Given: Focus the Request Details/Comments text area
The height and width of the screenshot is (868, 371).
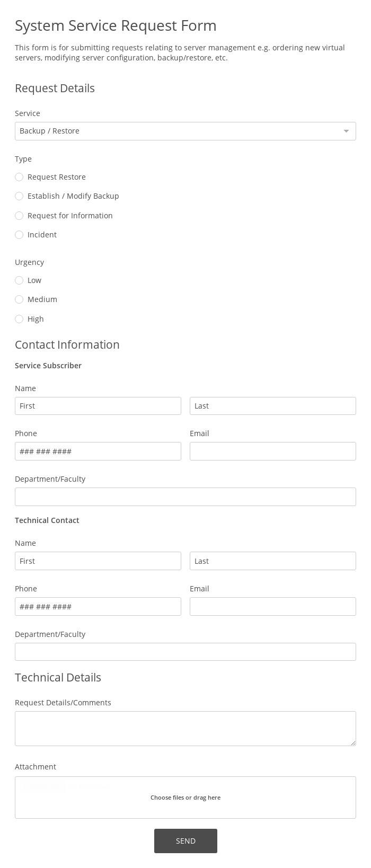Looking at the screenshot, I should tap(185, 729).
